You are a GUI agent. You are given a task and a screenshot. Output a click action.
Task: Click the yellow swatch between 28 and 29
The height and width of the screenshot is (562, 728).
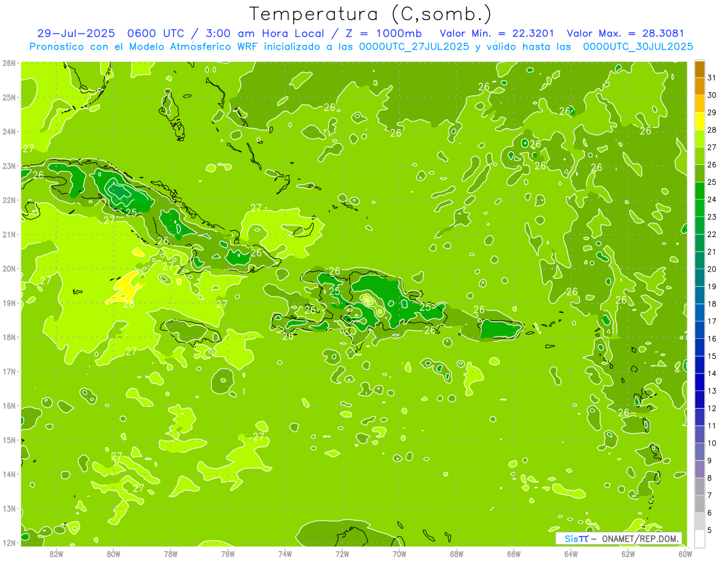pos(699,121)
